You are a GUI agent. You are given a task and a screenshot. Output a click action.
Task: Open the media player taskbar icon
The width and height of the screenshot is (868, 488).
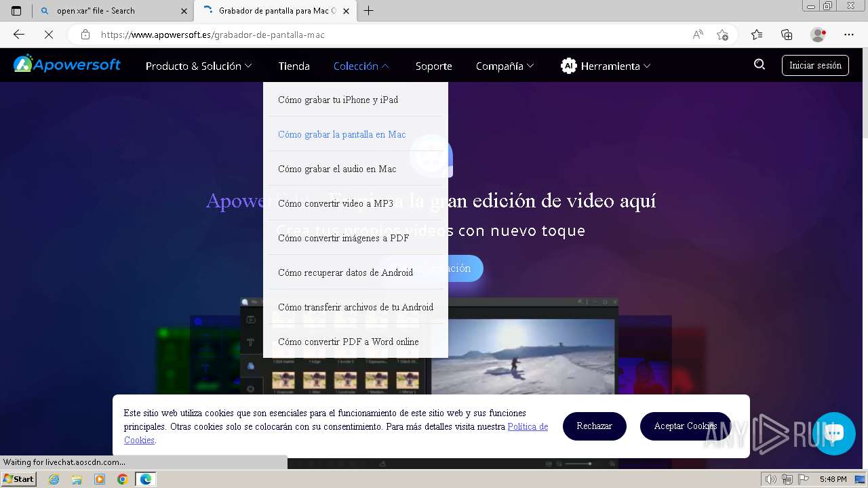click(100, 479)
